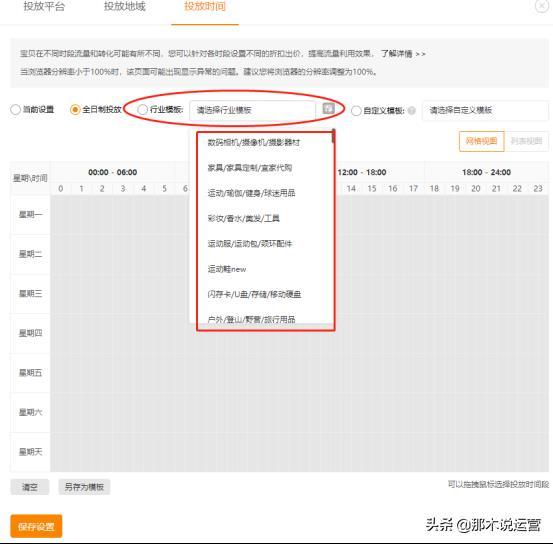553x544 pixels.
Task: Select the 全日制投放 radio button
Action: click(x=75, y=109)
